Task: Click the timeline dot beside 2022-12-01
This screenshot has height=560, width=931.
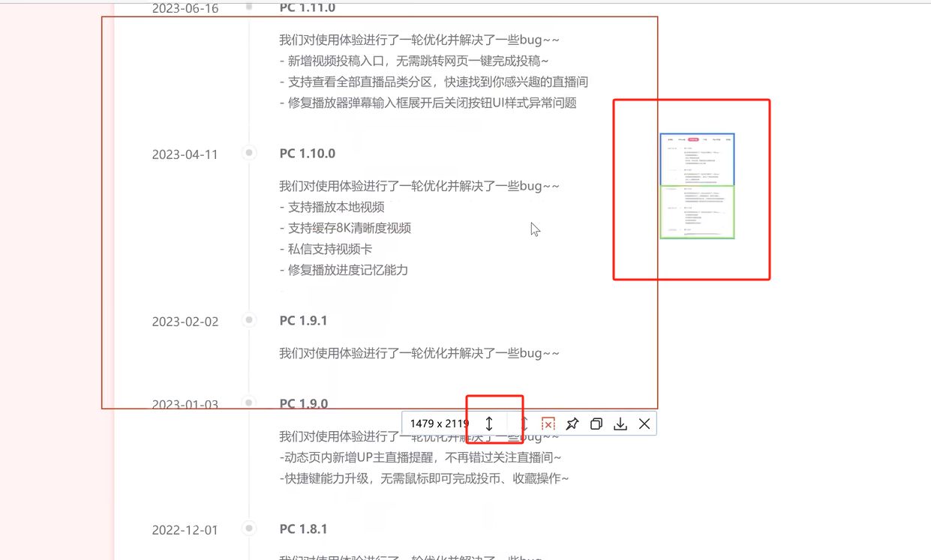Action: (x=248, y=528)
